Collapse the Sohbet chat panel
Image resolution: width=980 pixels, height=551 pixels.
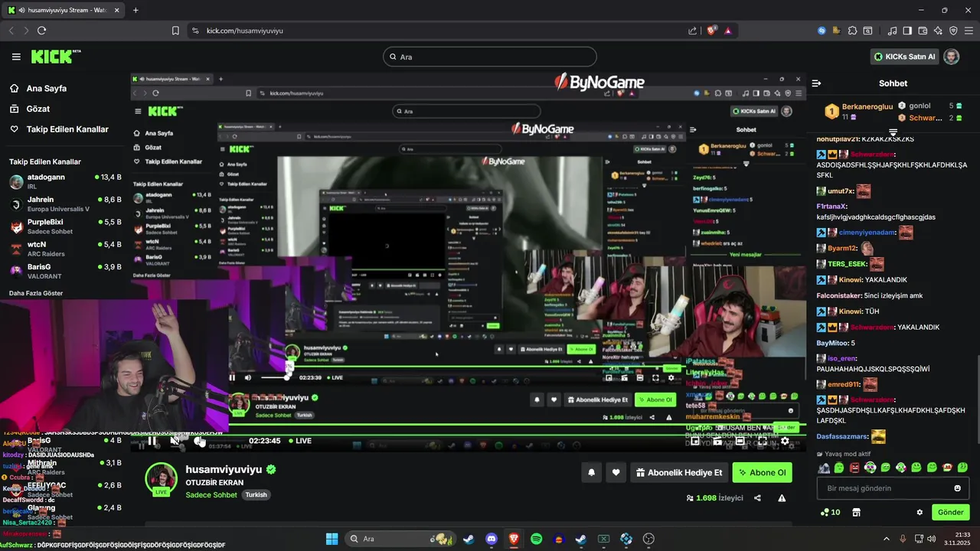tap(816, 83)
